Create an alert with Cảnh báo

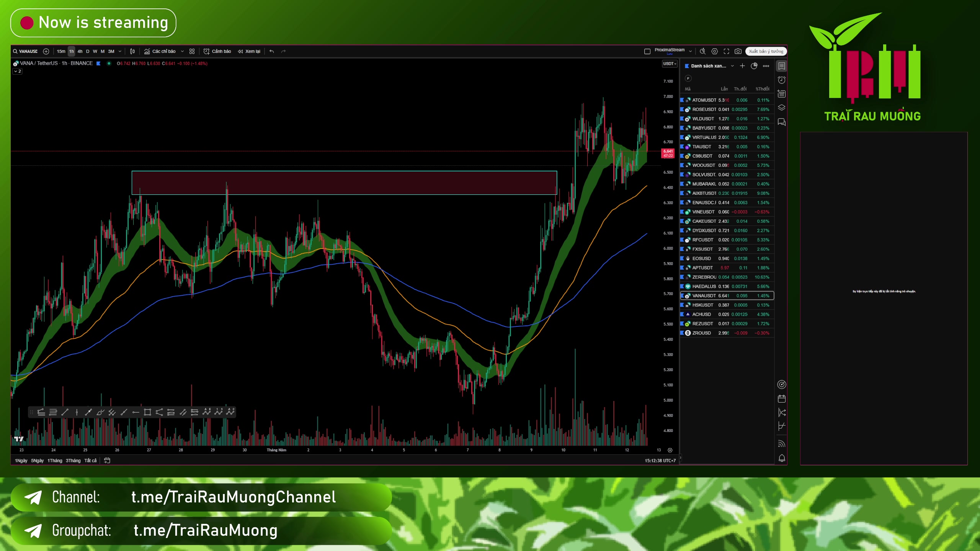(x=217, y=51)
